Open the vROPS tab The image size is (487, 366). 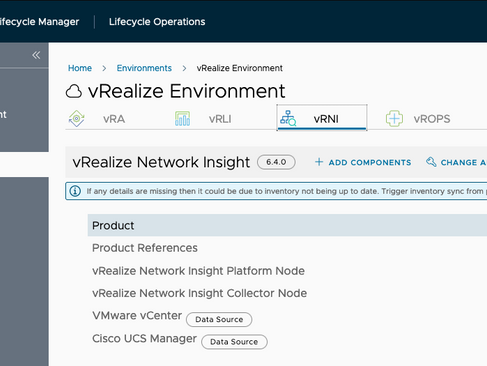432,119
